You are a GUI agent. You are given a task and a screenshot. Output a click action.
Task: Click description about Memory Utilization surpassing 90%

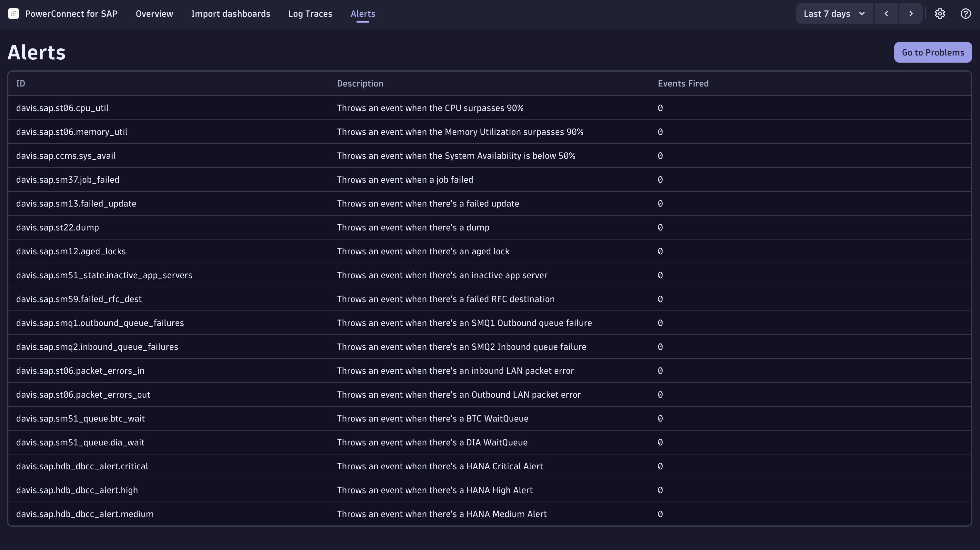[x=460, y=132]
